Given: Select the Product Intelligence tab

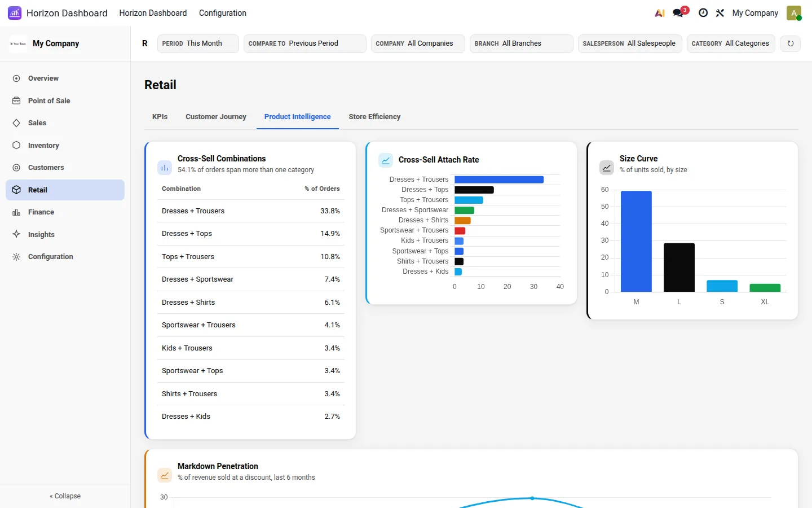Looking at the screenshot, I should pos(298,117).
